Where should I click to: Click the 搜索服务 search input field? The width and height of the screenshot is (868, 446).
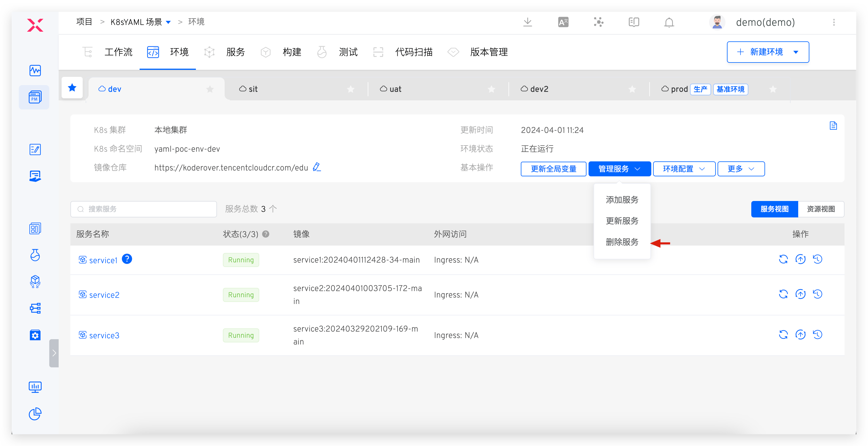pyautogui.click(x=143, y=209)
